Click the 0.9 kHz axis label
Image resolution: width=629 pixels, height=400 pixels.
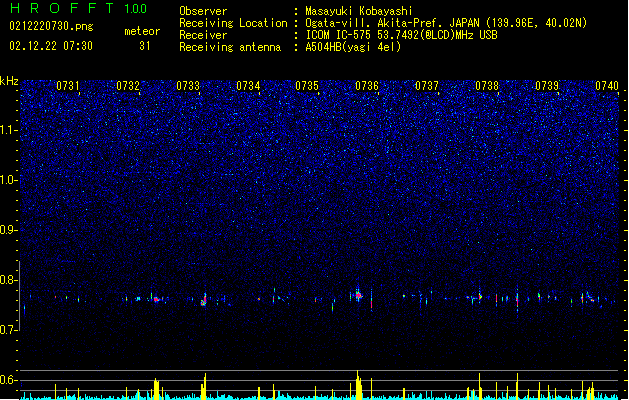point(8,230)
